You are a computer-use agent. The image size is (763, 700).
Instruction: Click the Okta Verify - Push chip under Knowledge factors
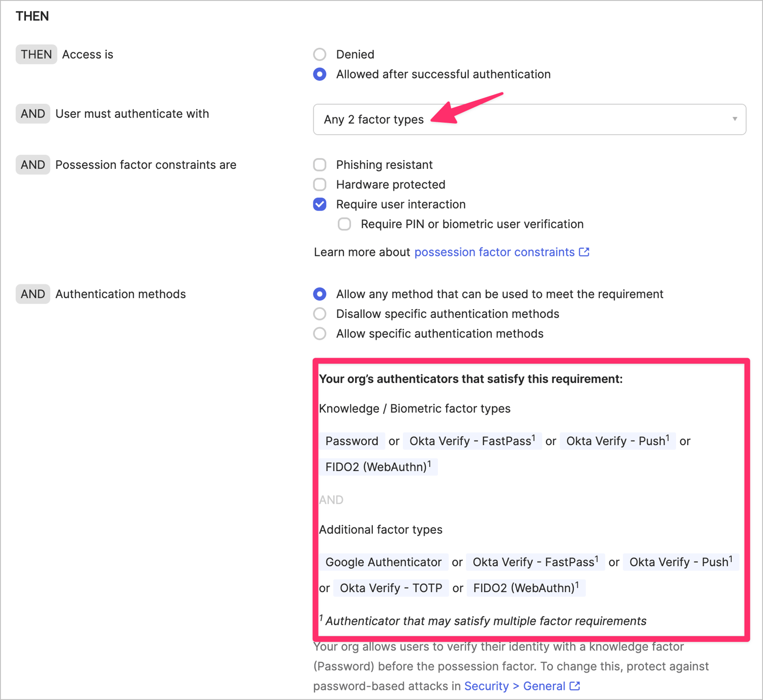point(617,441)
